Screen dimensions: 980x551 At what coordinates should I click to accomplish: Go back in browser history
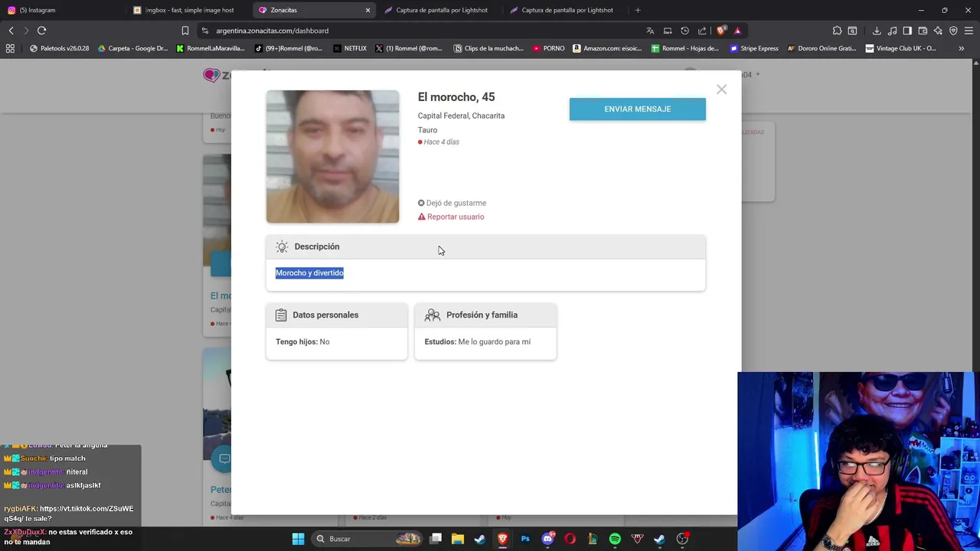point(11,31)
